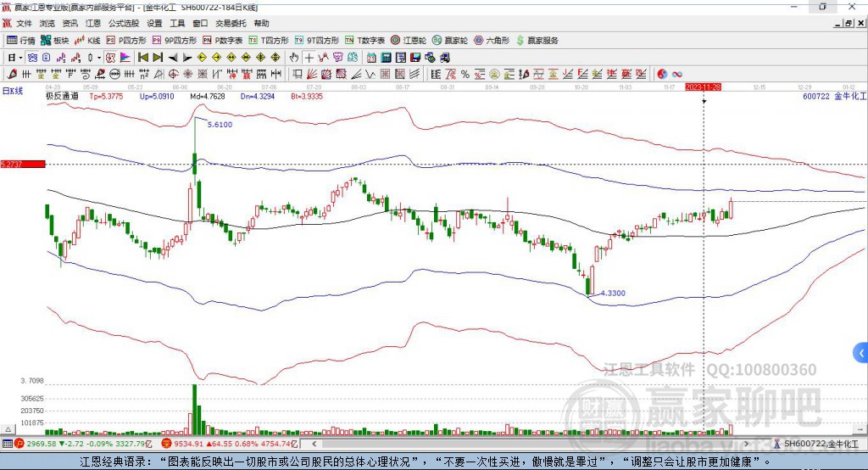This screenshot has width=868, height=470.
Task: Collapse volume pane with up triangle
Action: click(x=8, y=429)
